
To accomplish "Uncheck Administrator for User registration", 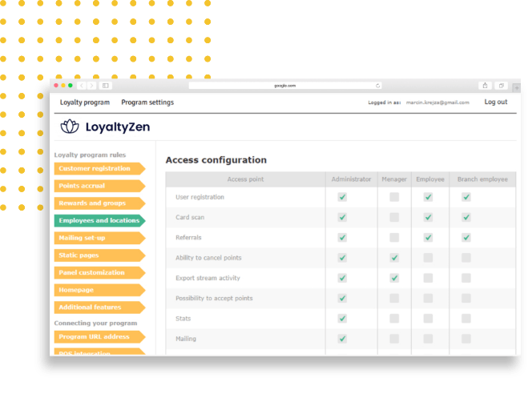I will point(342,197).
